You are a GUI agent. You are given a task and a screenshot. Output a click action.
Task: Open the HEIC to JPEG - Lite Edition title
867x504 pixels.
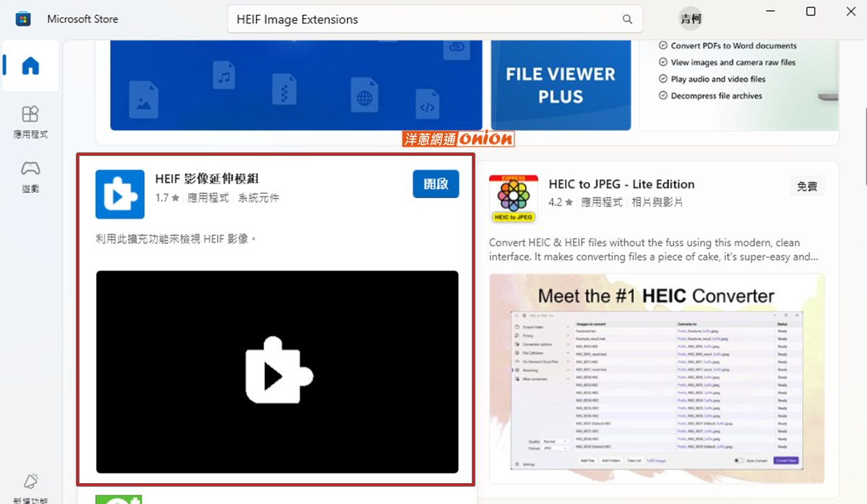pyautogui.click(x=621, y=184)
